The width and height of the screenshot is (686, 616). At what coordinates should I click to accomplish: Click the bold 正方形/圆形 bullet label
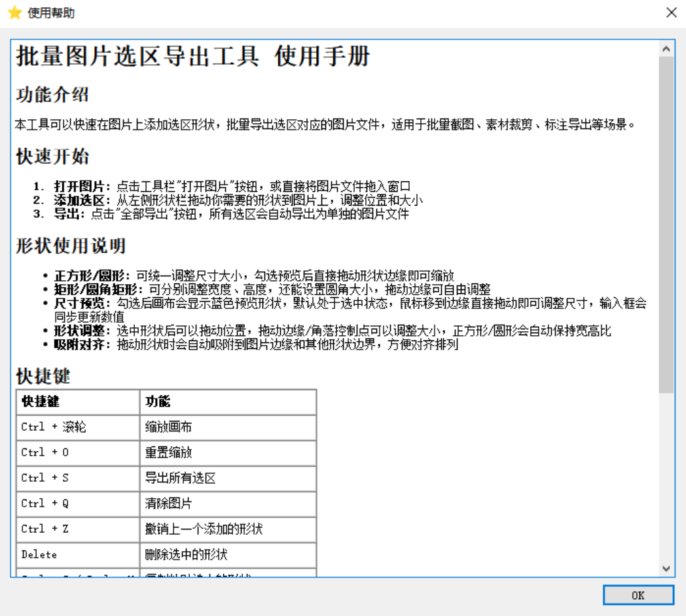92,276
